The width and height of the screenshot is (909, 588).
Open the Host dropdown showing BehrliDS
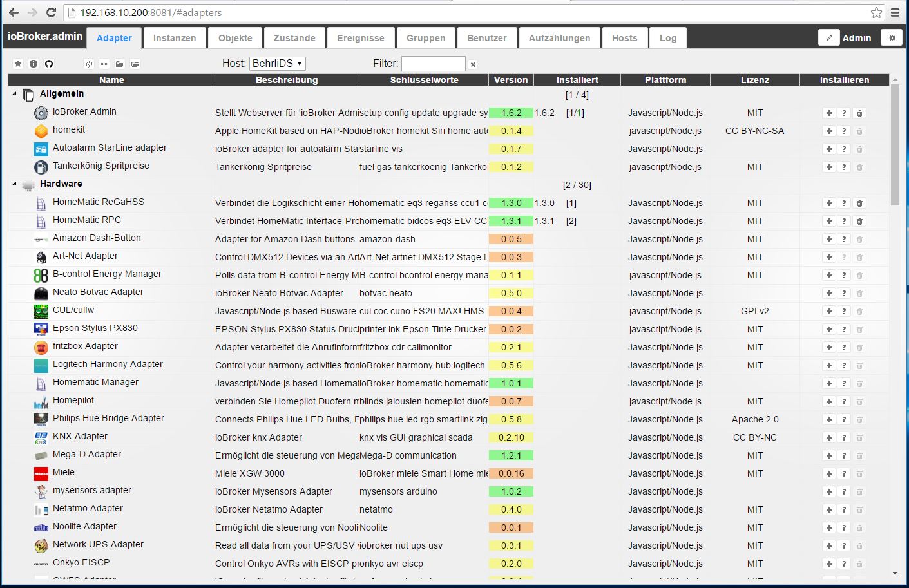pos(278,63)
